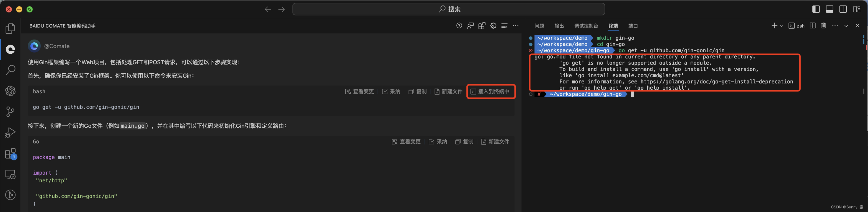This screenshot has width=868, height=212.
Task: Click the zsh terminal profile label
Action: click(801, 26)
